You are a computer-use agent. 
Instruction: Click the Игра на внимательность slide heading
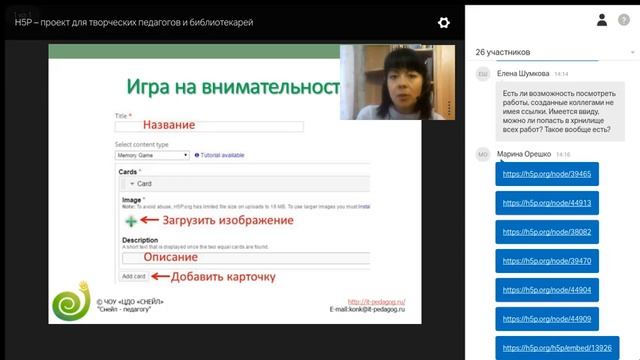(x=233, y=87)
